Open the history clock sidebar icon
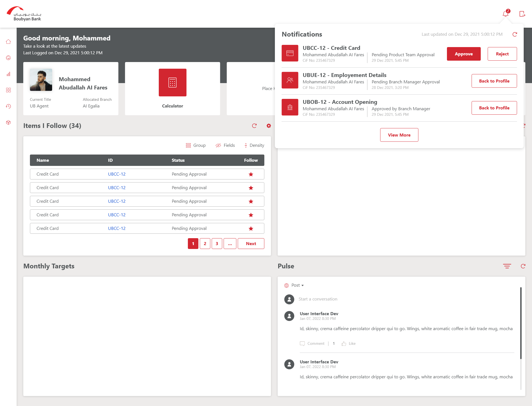 (x=8, y=106)
